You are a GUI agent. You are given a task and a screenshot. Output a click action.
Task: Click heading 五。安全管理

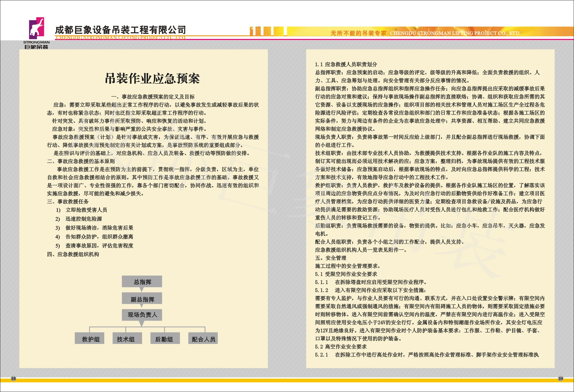click(x=330, y=258)
